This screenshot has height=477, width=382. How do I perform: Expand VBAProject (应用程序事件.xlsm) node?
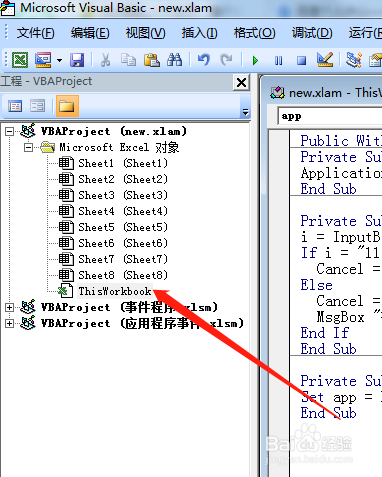tap(9, 323)
